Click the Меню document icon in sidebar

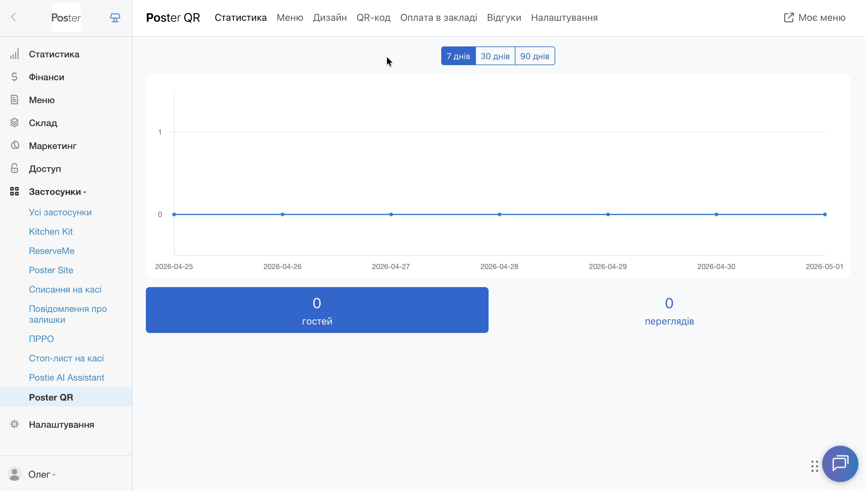14,100
